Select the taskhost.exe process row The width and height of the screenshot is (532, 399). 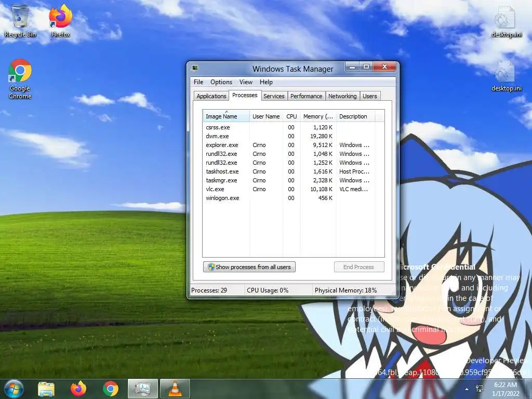click(294, 171)
